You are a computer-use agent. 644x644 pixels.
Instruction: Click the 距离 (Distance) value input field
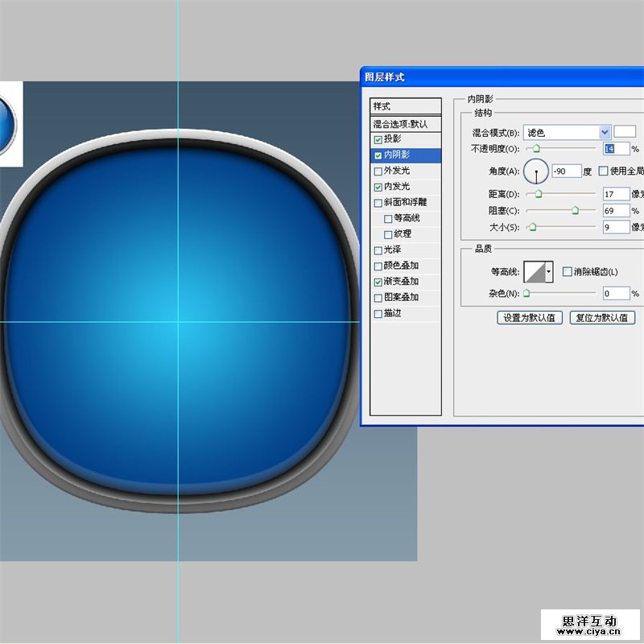coord(615,194)
